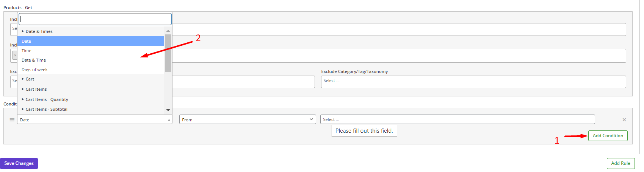
Task: Click the drag handle icon beside the condition row
Action: click(x=12, y=119)
